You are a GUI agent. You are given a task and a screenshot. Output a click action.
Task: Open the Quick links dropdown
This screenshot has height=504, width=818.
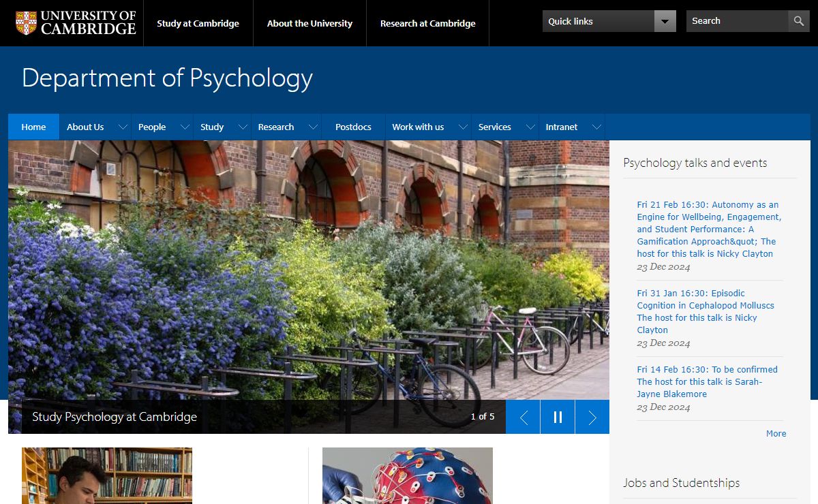pos(609,21)
